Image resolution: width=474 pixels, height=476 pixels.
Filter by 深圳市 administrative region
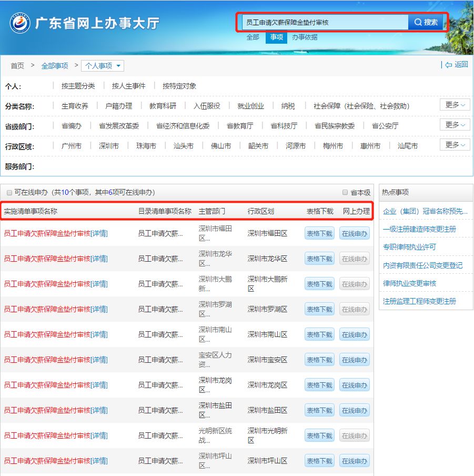[x=109, y=146]
